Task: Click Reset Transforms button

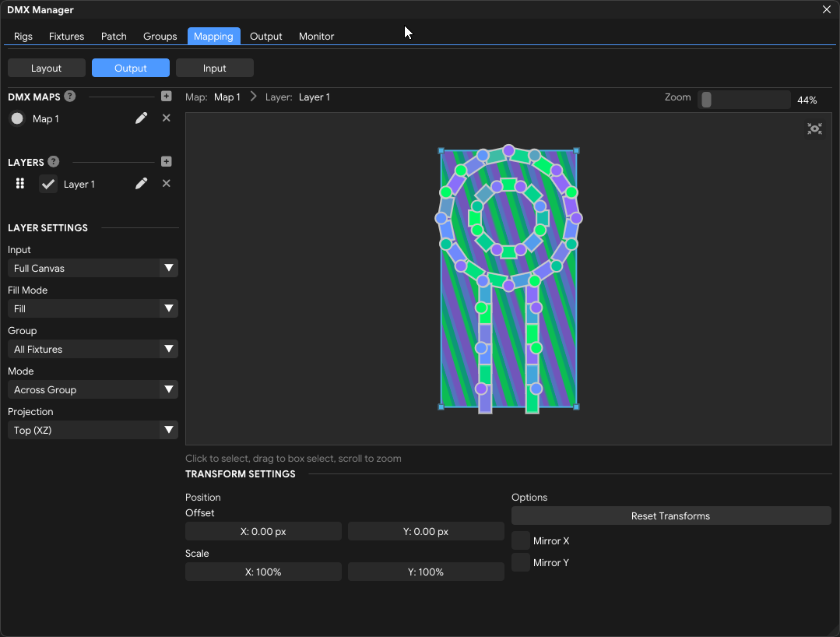Action: [x=671, y=516]
